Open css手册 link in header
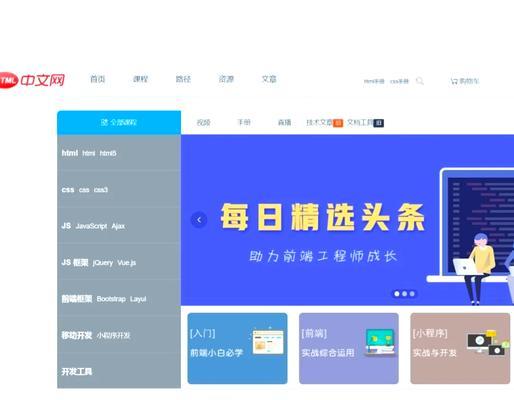The height and width of the screenshot is (400, 514). point(399,81)
